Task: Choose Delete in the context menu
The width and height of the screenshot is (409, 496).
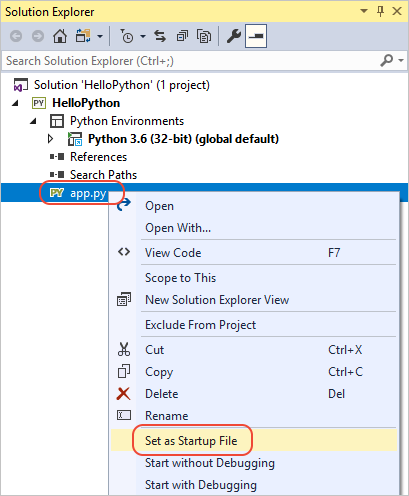Action: pyautogui.click(x=254, y=394)
